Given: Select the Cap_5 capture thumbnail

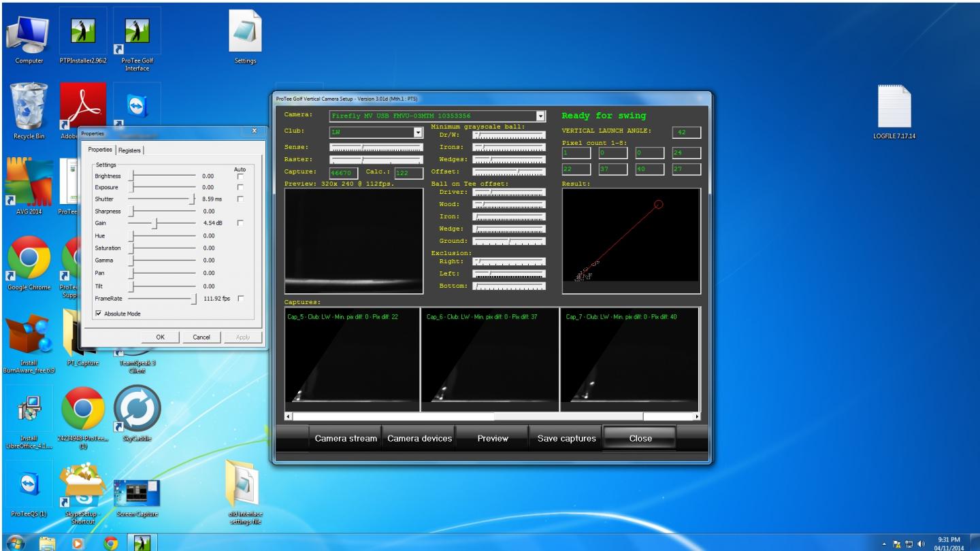Looking at the screenshot, I should point(352,359).
